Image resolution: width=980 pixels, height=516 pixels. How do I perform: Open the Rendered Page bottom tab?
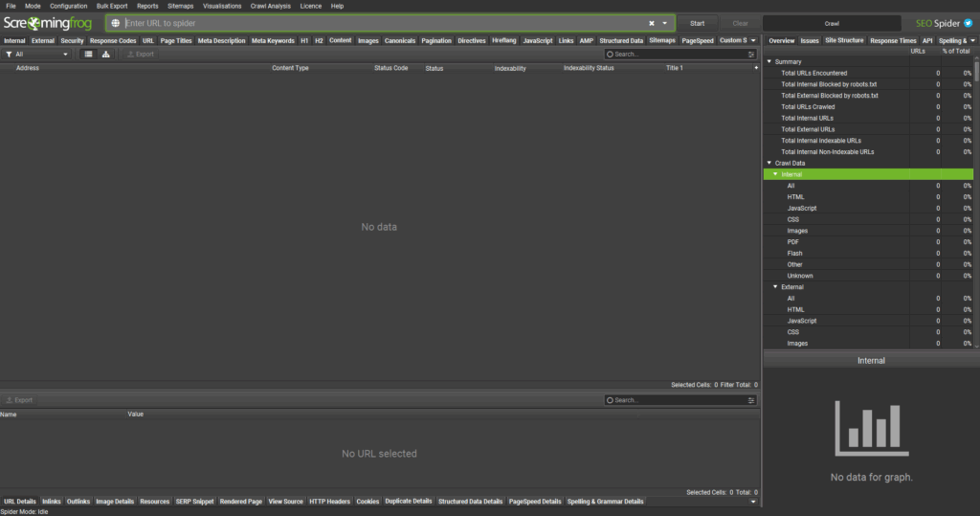pyautogui.click(x=240, y=502)
